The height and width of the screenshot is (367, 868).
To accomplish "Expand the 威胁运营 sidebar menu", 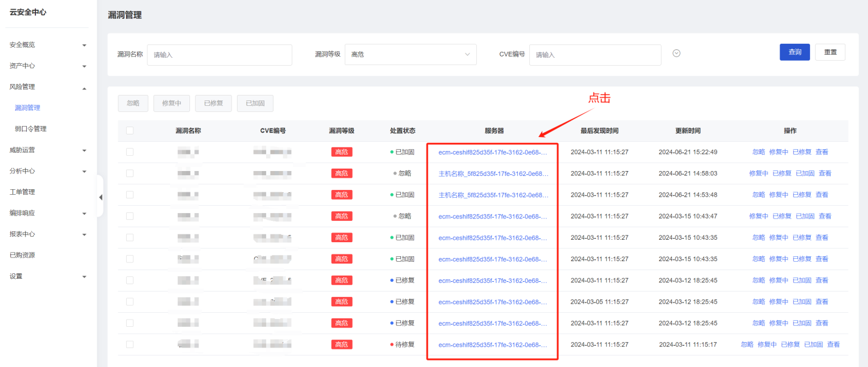I will [84, 150].
